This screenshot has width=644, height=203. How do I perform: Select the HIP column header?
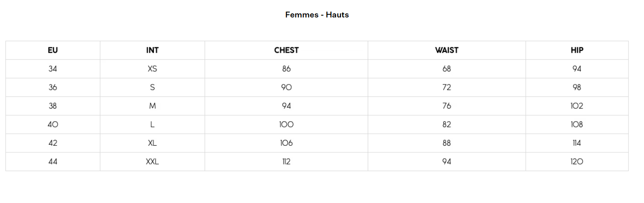coord(577,50)
